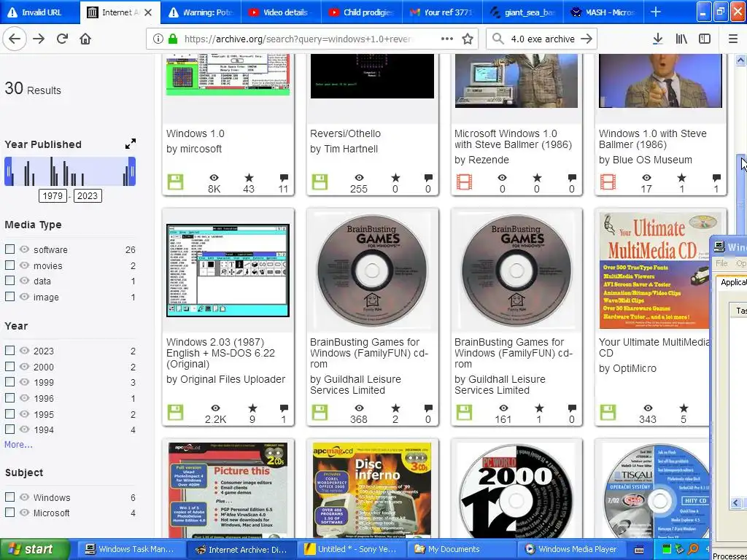
Task: Check the movies media type box
Action: pos(9,265)
